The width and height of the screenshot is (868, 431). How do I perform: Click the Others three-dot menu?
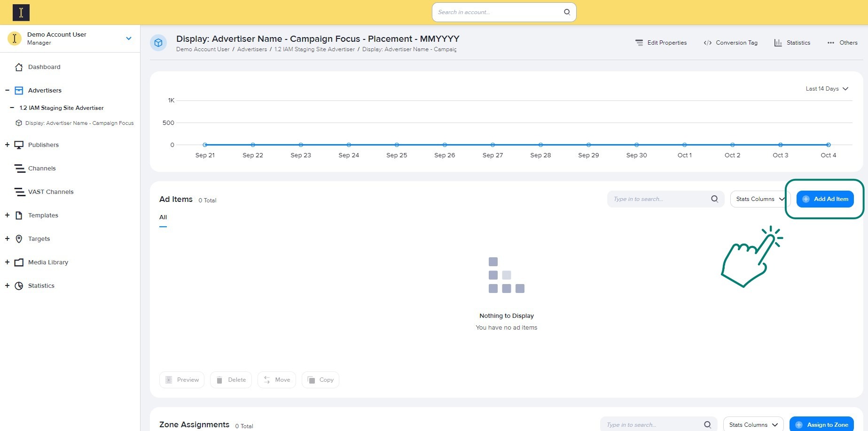[842, 43]
